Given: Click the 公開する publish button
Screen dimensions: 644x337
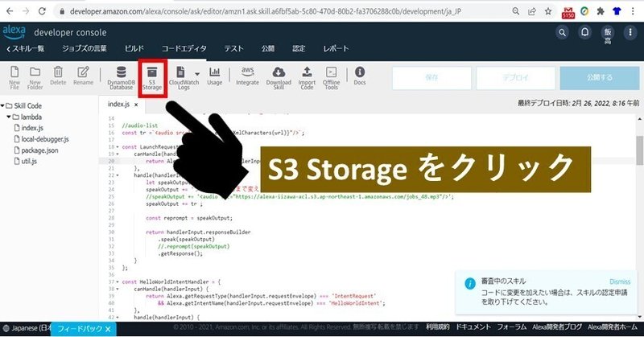Looking at the screenshot, I should (599, 77).
